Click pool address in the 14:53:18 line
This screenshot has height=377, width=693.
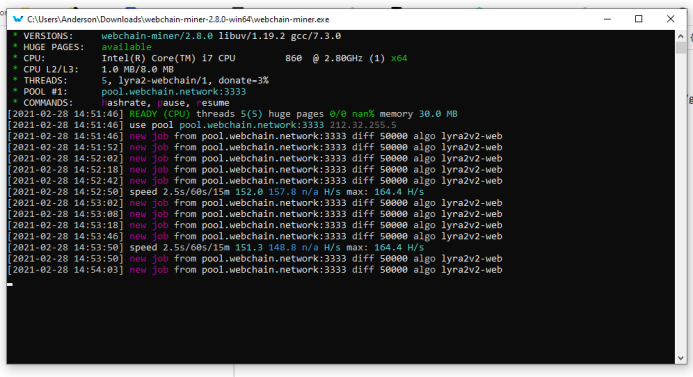pos(274,225)
